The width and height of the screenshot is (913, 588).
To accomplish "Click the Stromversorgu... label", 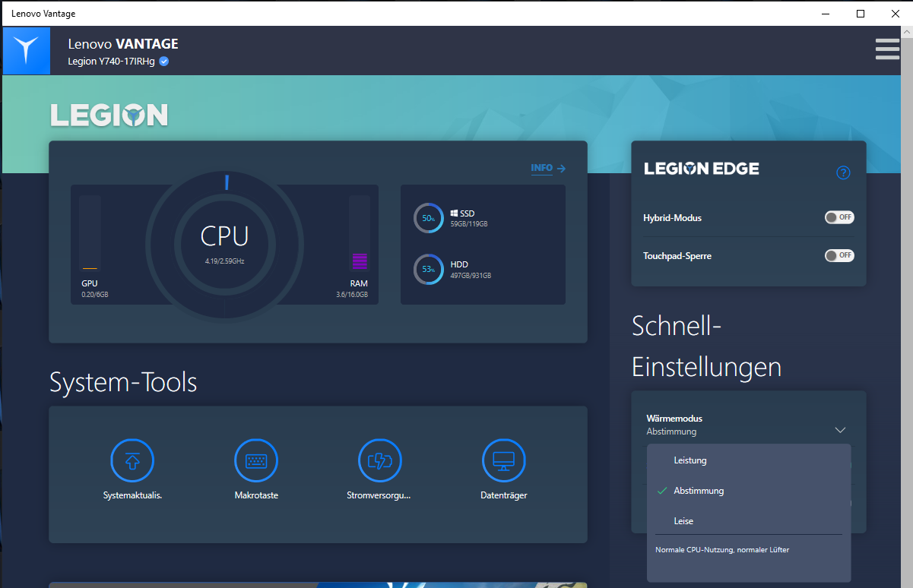I will [379, 495].
